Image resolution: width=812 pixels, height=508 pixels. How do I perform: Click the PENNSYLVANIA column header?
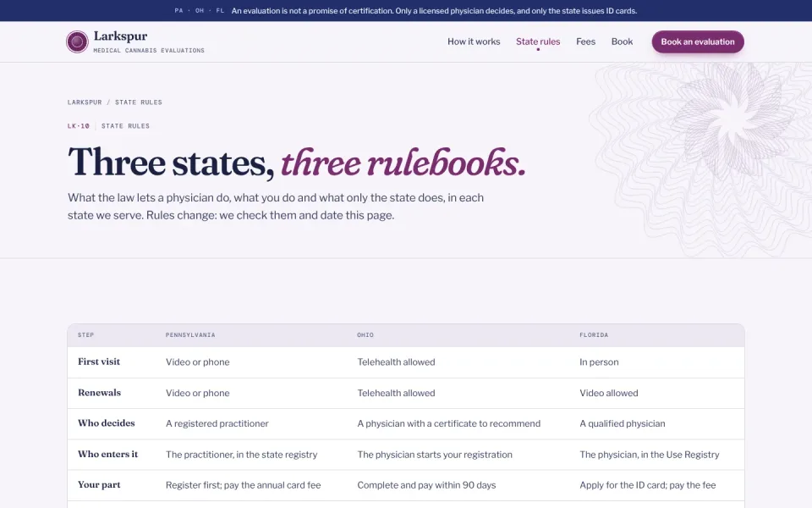pos(190,335)
